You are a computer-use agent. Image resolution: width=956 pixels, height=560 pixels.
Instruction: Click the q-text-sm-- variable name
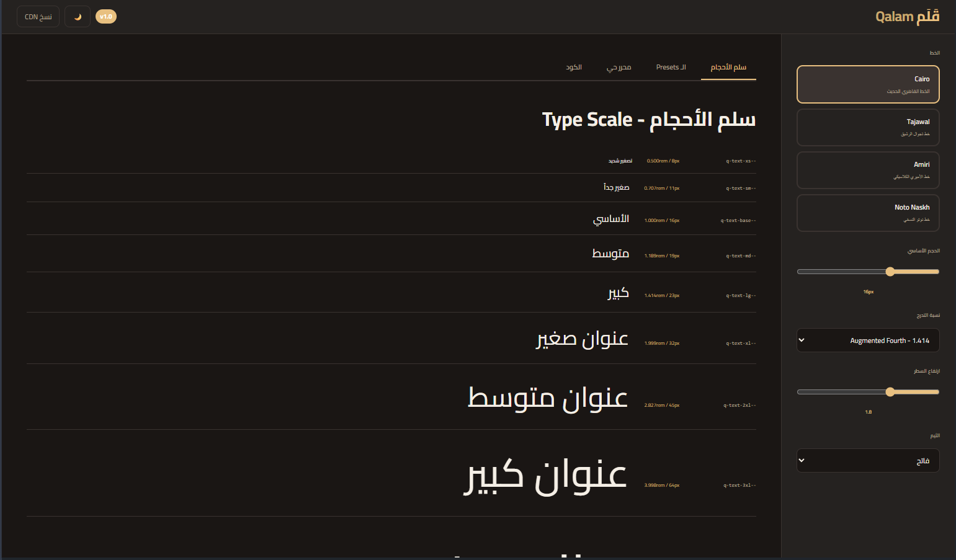click(741, 189)
